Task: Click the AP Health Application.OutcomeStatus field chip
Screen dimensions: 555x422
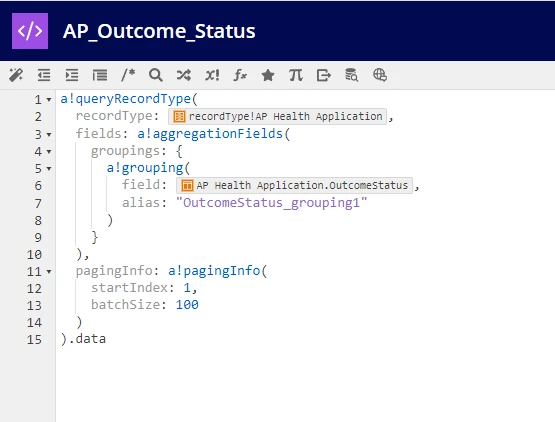Action: (x=294, y=185)
